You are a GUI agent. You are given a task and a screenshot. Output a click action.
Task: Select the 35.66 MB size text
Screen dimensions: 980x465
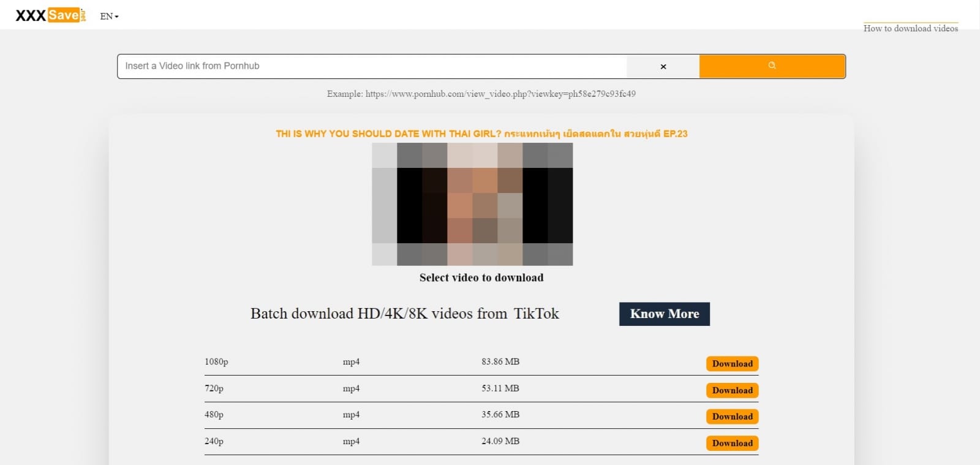pyautogui.click(x=500, y=415)
